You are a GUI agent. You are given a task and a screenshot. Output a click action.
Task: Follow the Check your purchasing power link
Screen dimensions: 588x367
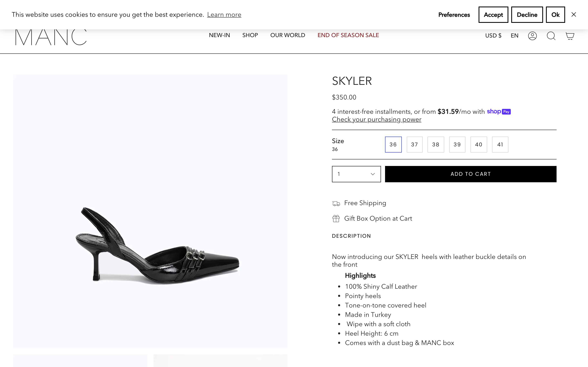click(x=376, y=119)
